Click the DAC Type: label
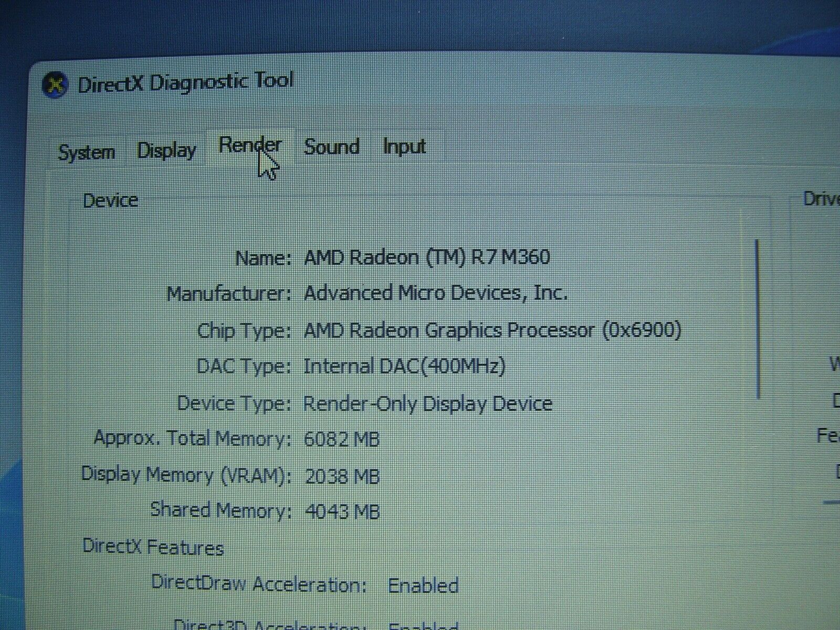The height and width of the screenshot is (630, 840). coord(244,366)
